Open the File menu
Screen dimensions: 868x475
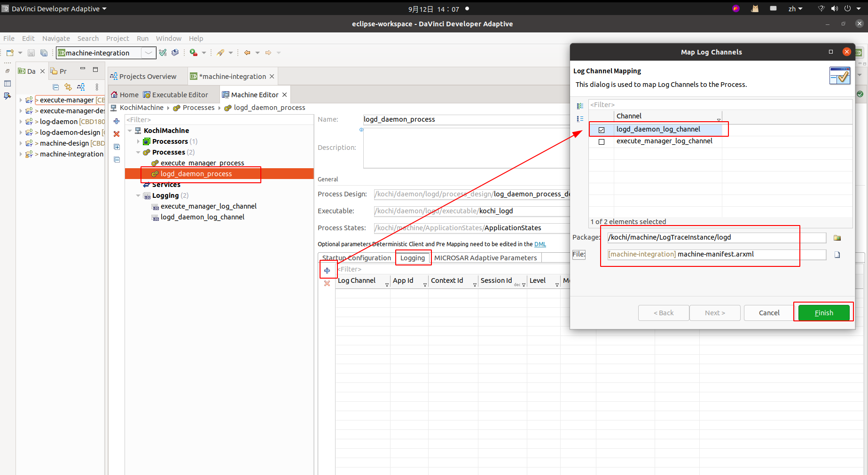tap(9, 39)
